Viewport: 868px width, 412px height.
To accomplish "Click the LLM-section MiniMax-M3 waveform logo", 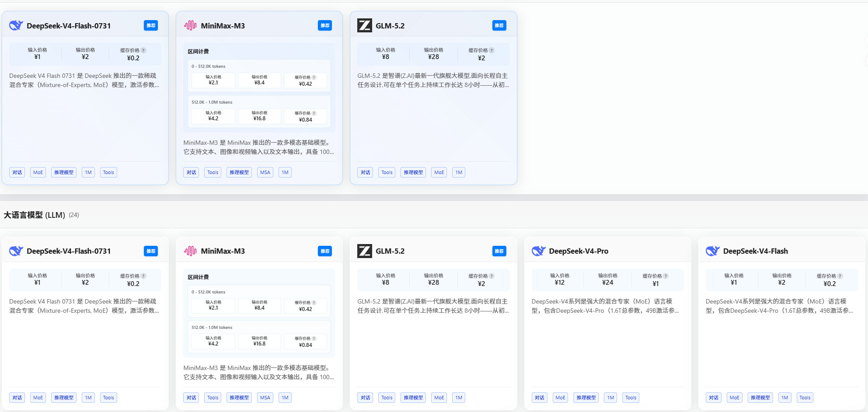I will [190, 251].
